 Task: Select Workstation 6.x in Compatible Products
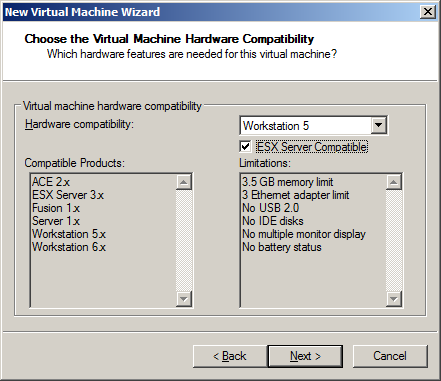coord(69,247)
